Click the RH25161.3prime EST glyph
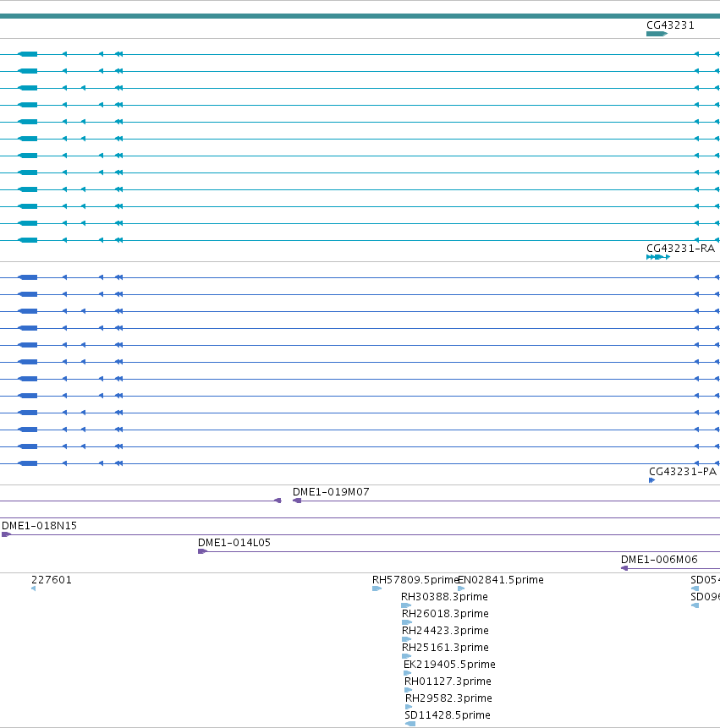720x728 pixels. click(406, 656)
